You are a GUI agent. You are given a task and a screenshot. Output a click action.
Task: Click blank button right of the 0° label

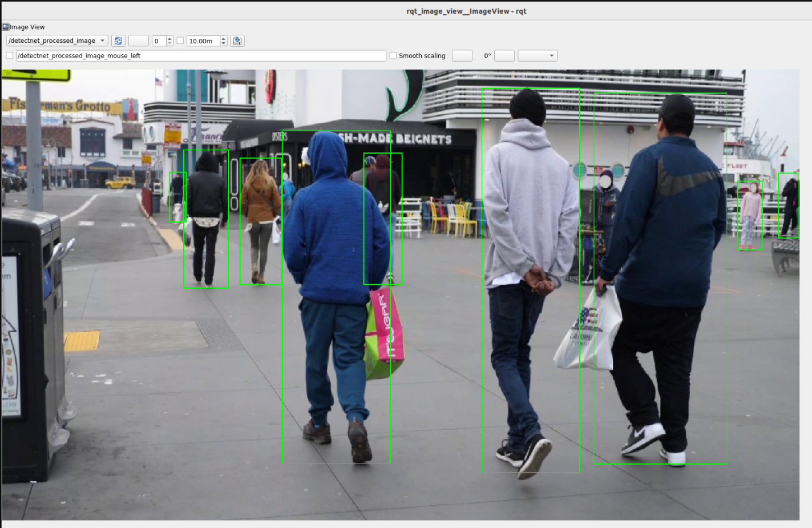[504, 55]
